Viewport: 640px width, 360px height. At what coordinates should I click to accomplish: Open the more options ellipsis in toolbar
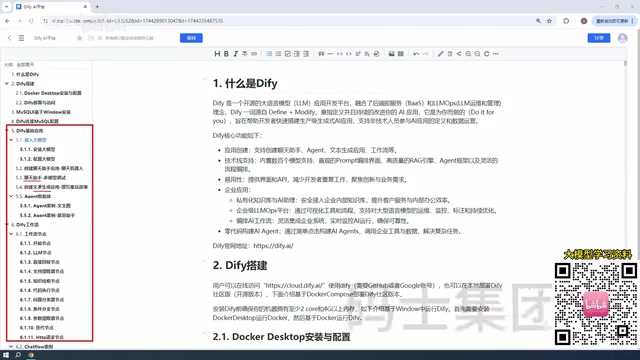[x=496, y=54]
